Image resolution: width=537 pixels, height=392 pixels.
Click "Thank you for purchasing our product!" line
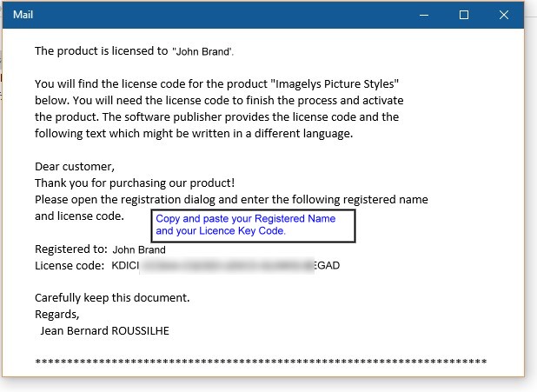coord(135,183)
